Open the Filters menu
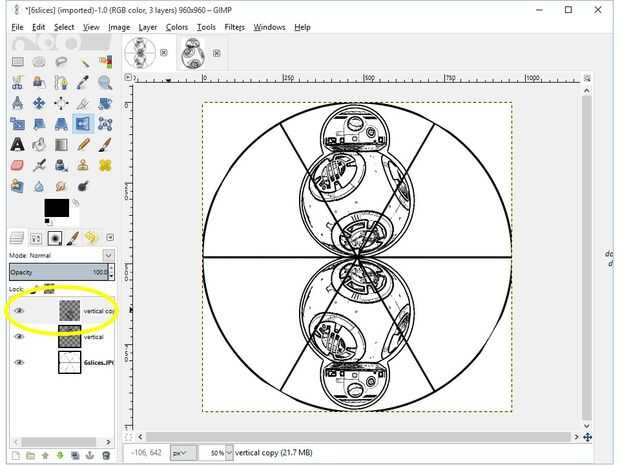The width and height of the screenshot is (620, 465). coord(234,27)
